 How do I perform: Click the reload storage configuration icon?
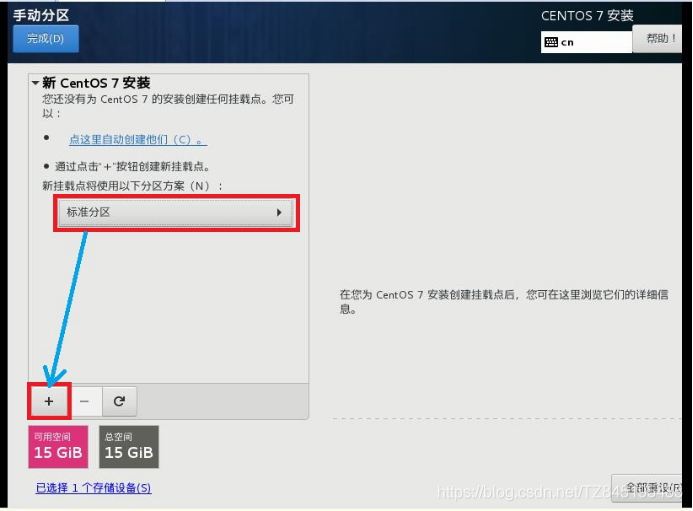[119, 401]
